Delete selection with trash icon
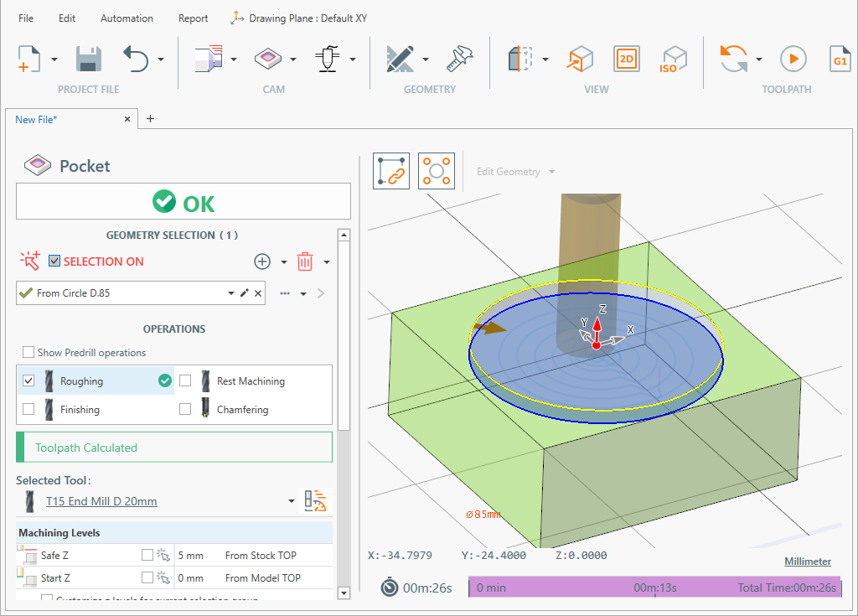Image resolution: width=858 pixels, height=616 pixels. coord(305,261)
